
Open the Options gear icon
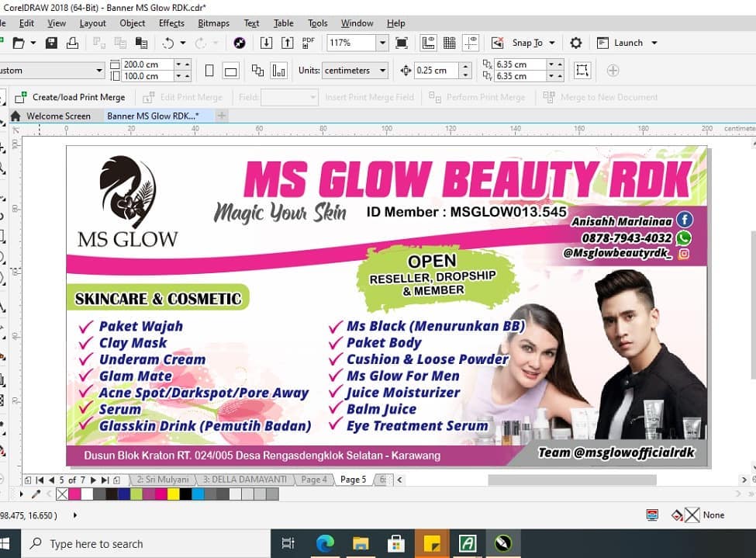575,43
